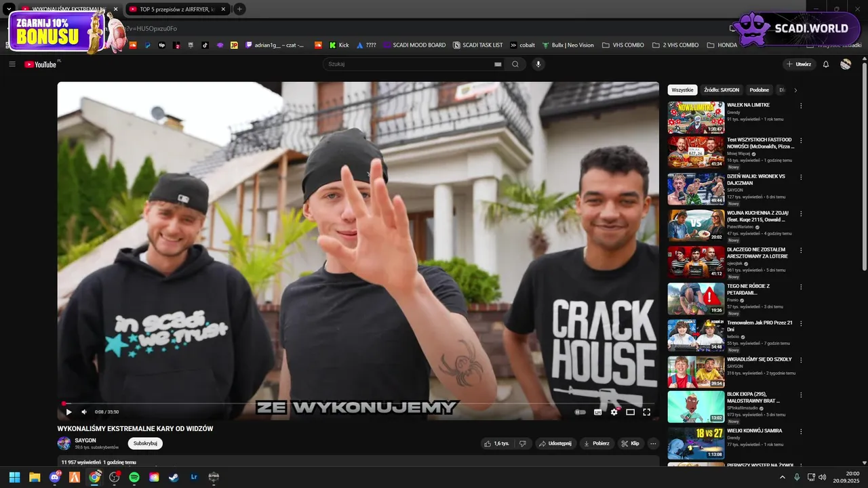This screenshot has height=488, width=868.
Task: Open the YouTube hamburger guide menu
Action: (x=12, y=64)
